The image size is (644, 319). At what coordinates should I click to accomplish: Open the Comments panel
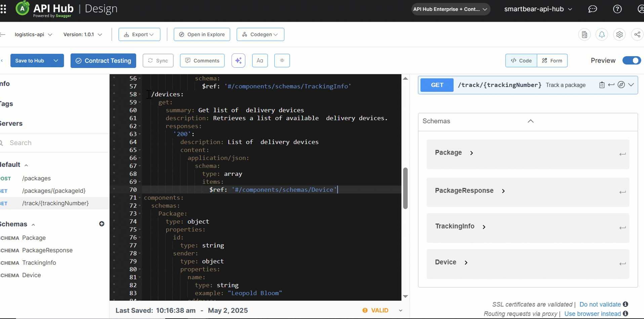(x=202, y=61)
